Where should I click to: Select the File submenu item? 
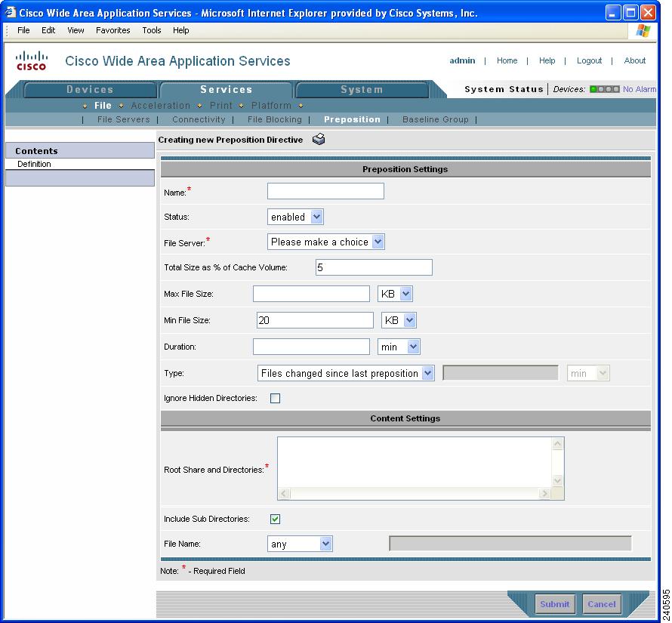click(103, 106)
